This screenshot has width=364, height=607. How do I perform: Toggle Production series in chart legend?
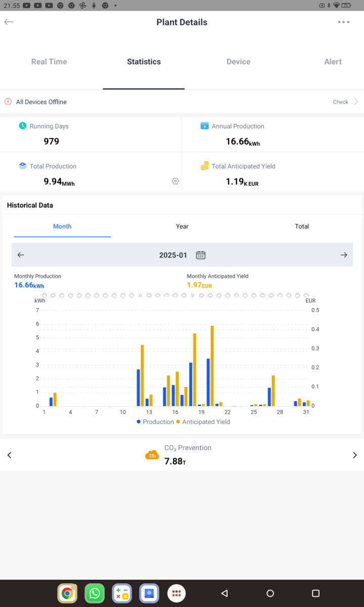click(155, 422)
